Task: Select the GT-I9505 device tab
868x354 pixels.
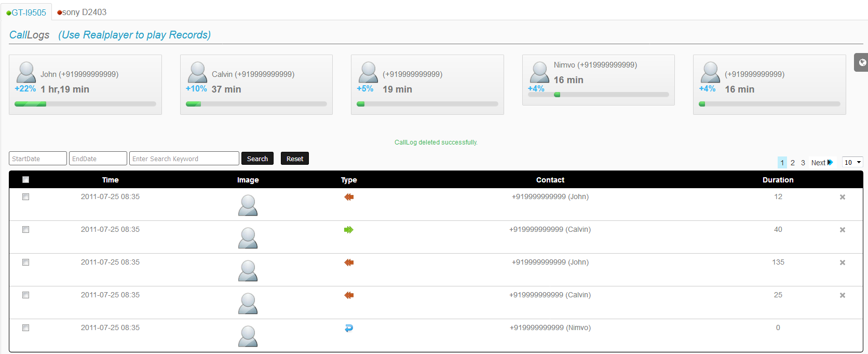Action: (x=26, y=12)
